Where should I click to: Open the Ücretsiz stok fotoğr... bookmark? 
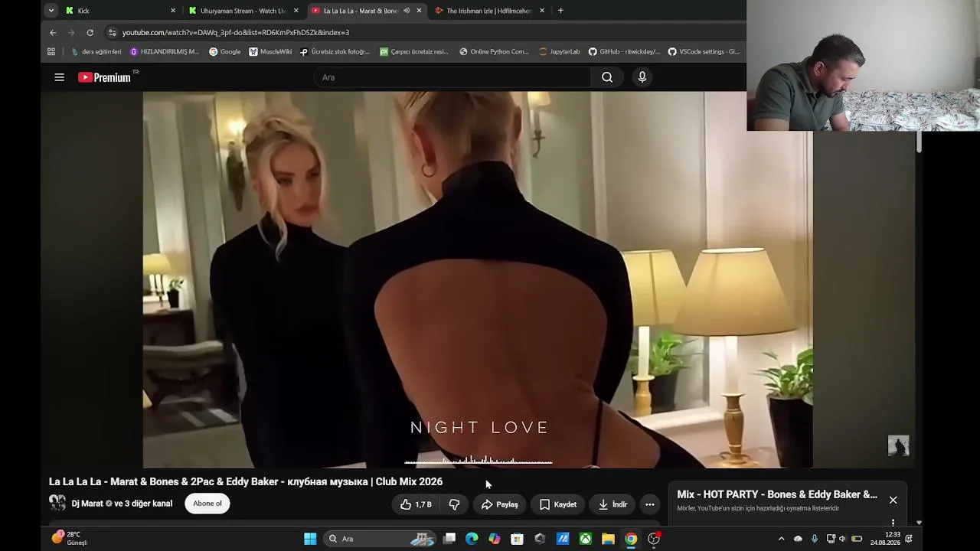(x=335, y=52)
